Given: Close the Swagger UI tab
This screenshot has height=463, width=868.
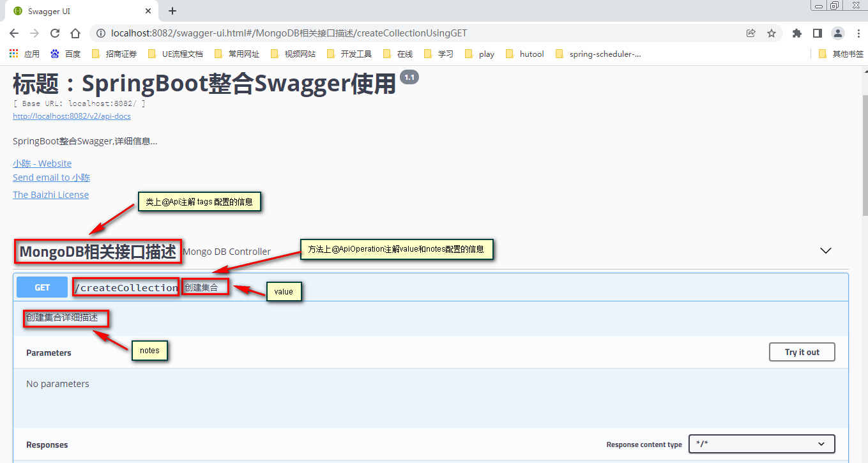Looking at the screenshot, I should click(x=148, y=11).
